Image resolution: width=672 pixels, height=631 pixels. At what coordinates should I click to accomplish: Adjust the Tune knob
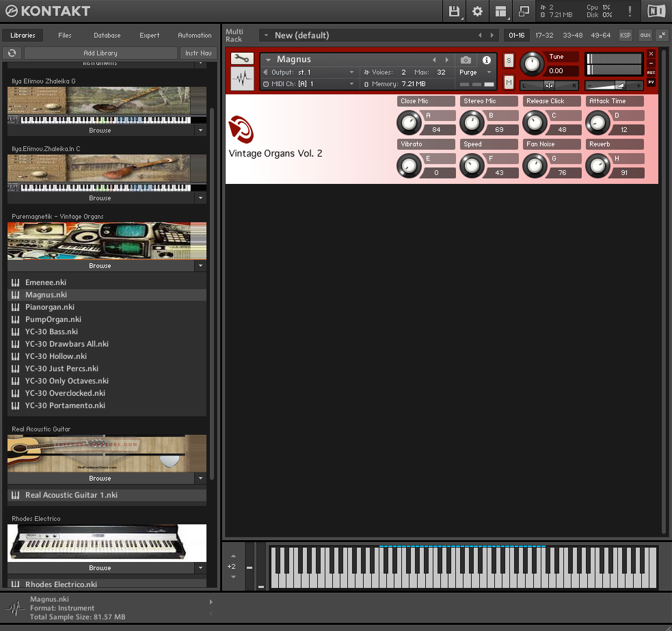(x=532, y=64)
